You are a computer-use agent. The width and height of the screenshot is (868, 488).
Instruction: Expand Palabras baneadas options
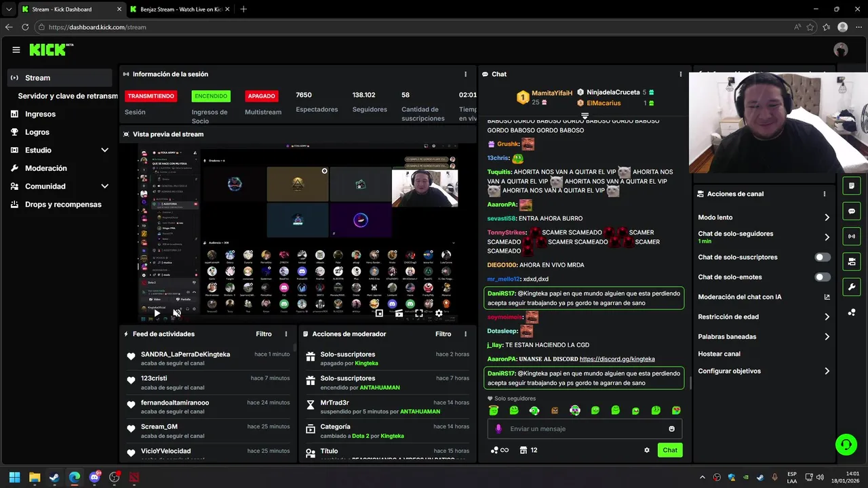(827, 336)
